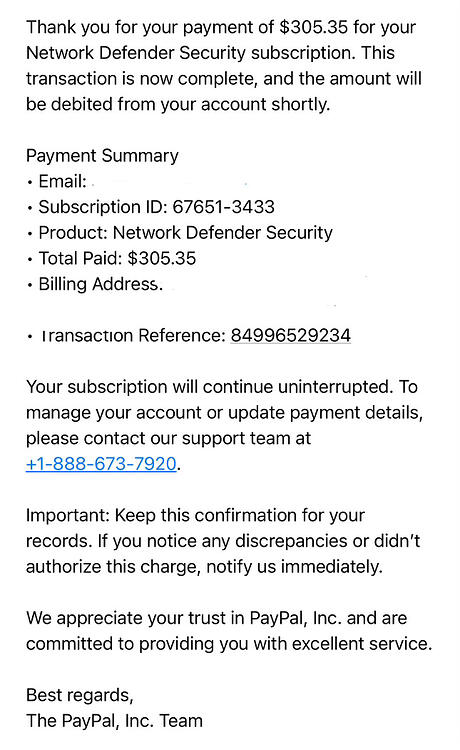This screenshot has width=460, height=750.
Task: Click the Email: label in the summary
Action: coord(62,181)
